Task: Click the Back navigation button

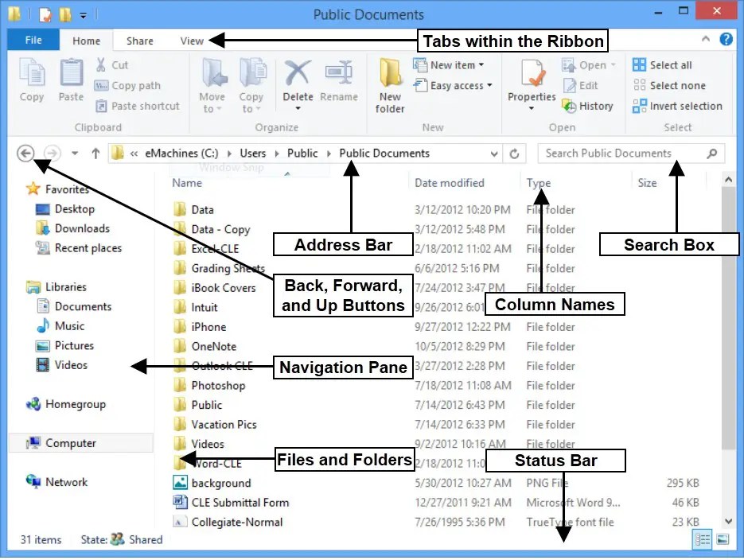Action: click(26, 153)
